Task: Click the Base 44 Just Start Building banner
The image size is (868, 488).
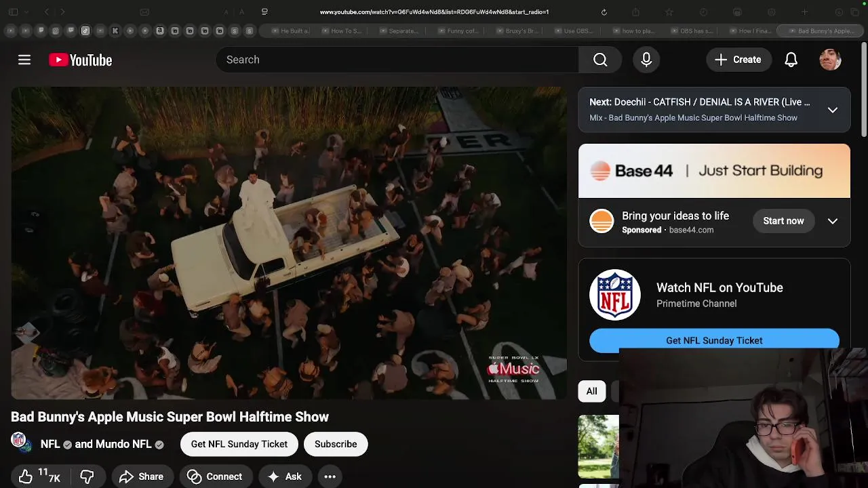Action: (714, 171)
